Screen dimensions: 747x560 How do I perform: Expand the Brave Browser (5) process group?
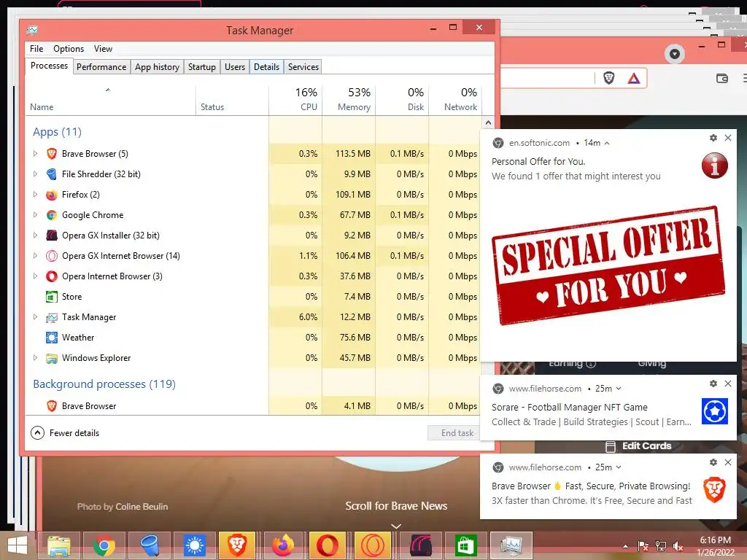click(35, 153)
